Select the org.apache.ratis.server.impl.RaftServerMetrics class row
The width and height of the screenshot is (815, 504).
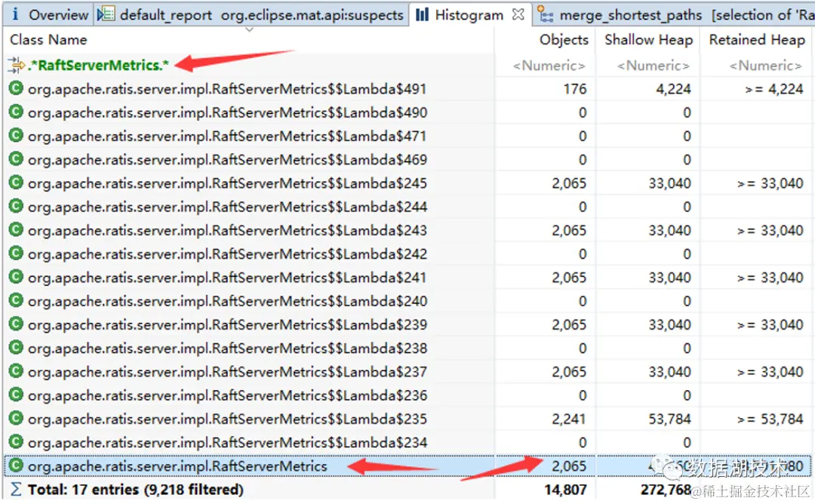[407, 466]
